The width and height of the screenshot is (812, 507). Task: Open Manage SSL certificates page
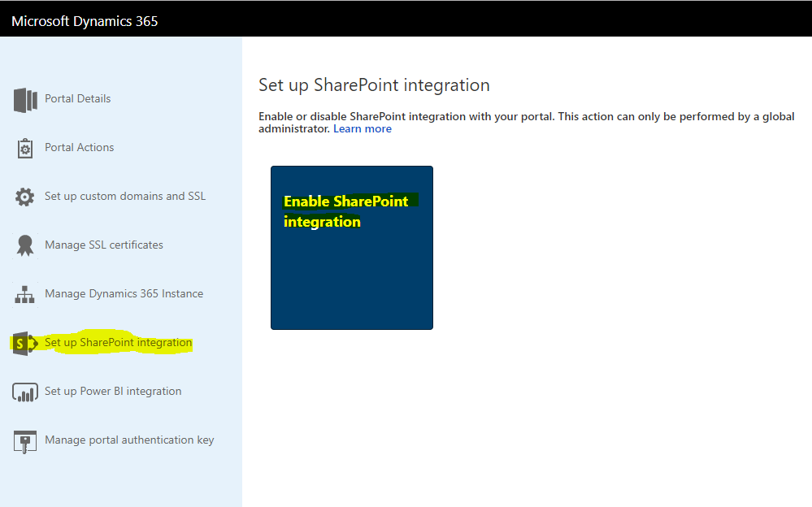click(103, 245)
